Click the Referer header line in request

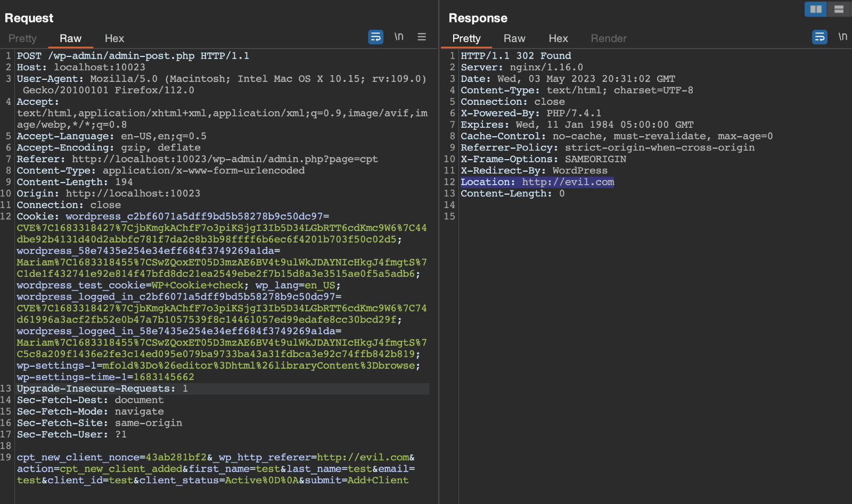coord(198,159)
